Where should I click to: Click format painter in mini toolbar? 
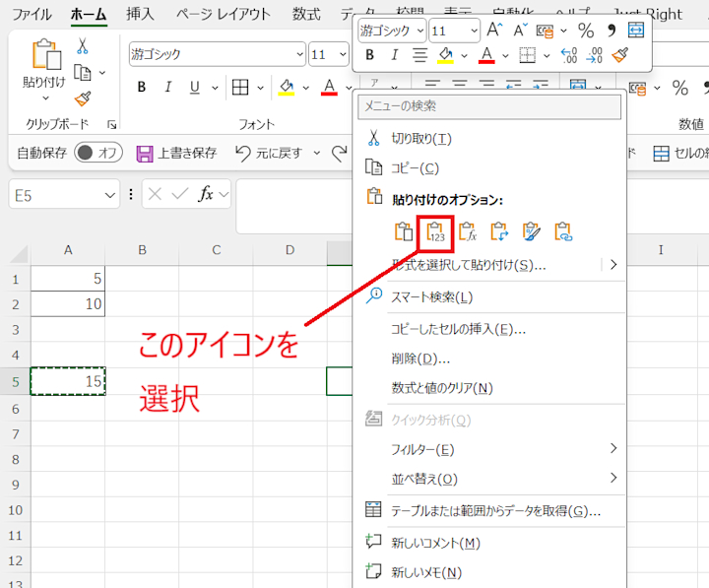(x=620, y=55)
